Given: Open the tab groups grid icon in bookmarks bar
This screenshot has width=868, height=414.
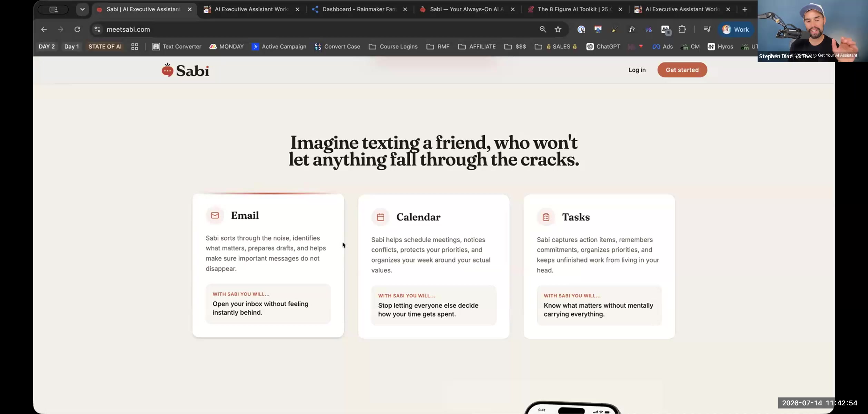Looking at the screenshot, I should click(x=135, y=47).
